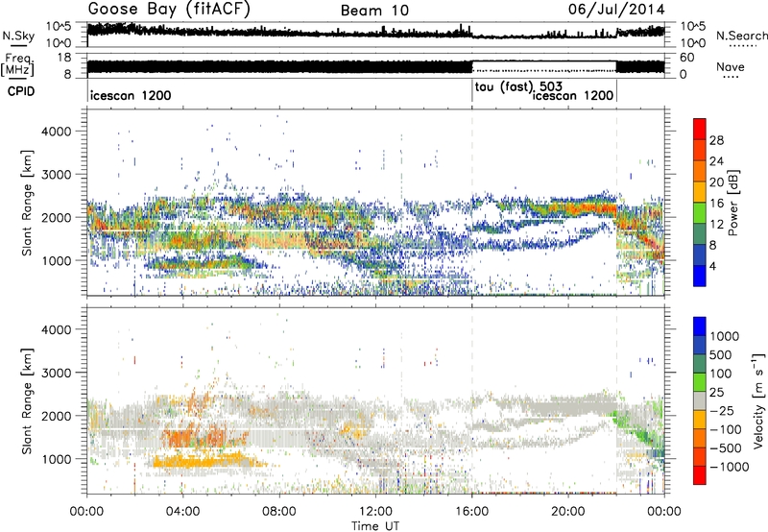Click the blue top segment of Velocity colorbar

pyautogui.click(x=700, y=326)
